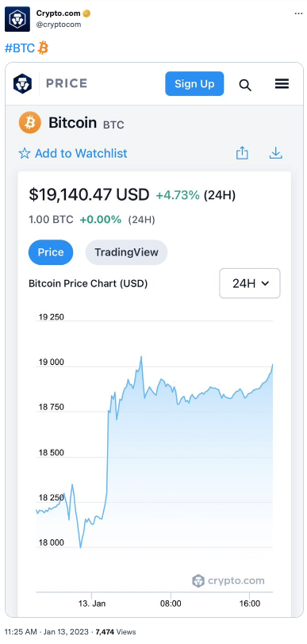
Task: Open the 24H timeframe dropdown
Action: [250, 283]
